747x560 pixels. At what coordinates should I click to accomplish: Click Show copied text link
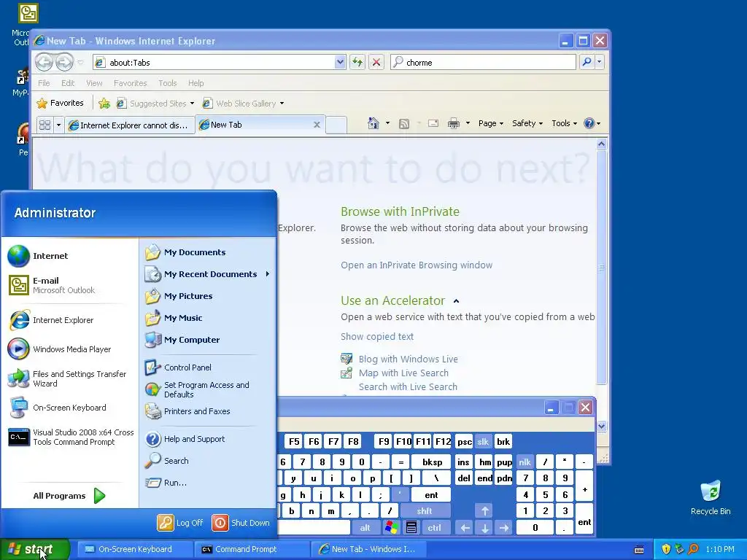(377, 337)
